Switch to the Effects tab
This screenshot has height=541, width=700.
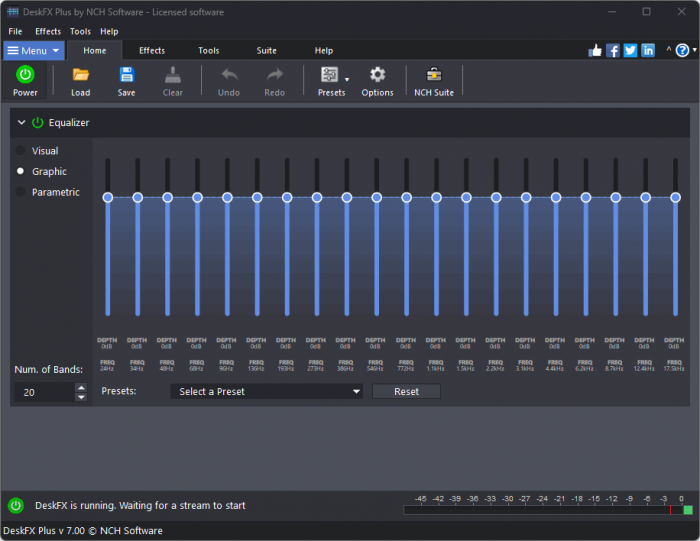pyautogui.click(x=152, y=50)
